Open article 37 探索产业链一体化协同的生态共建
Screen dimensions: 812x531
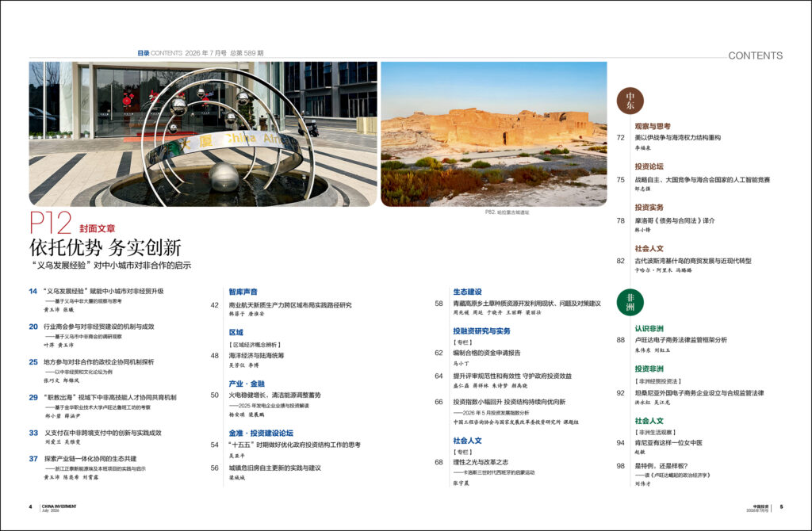(90, 459)
